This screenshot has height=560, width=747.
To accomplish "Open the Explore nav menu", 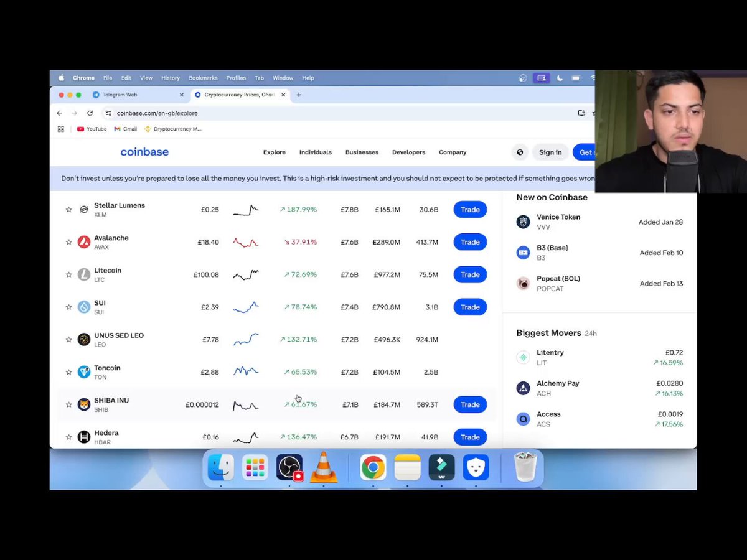I will tap(275, 152).
